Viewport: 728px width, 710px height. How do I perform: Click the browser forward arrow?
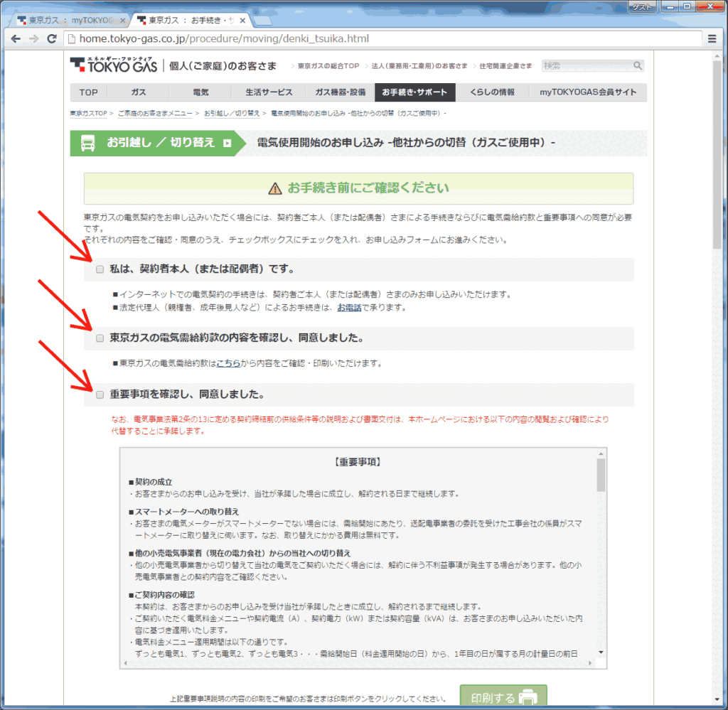33,39
